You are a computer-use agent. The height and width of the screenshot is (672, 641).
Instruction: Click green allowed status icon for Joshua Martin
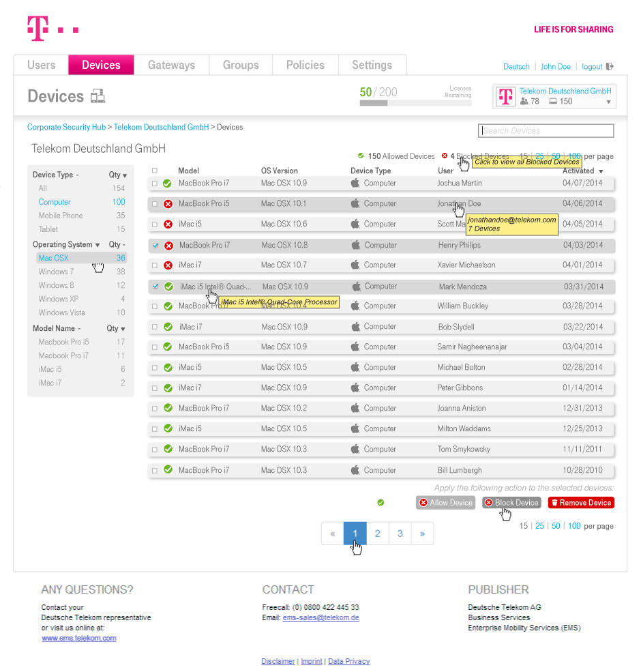click(x=167, y=184)
